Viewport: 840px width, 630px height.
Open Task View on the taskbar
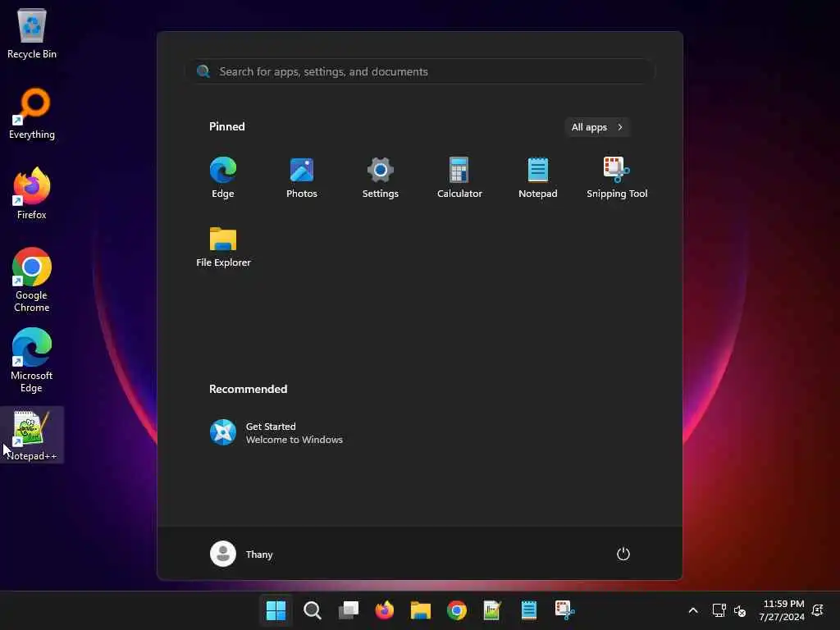348,610
